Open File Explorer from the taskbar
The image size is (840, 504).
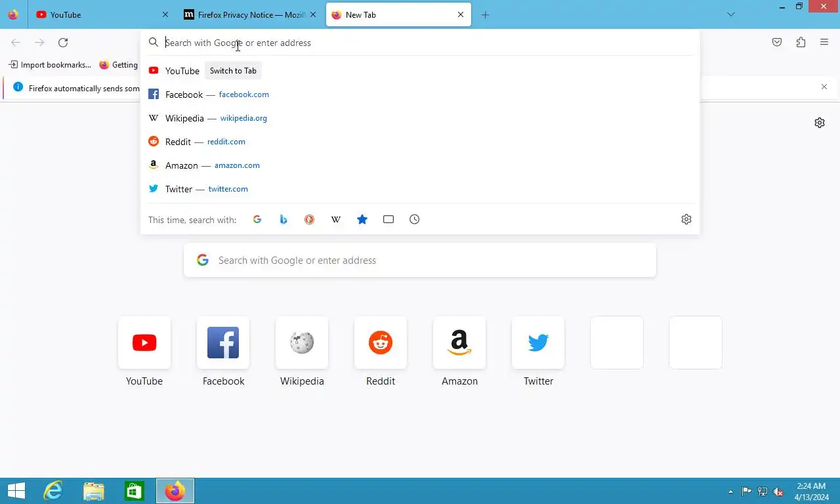pos(94,491)
